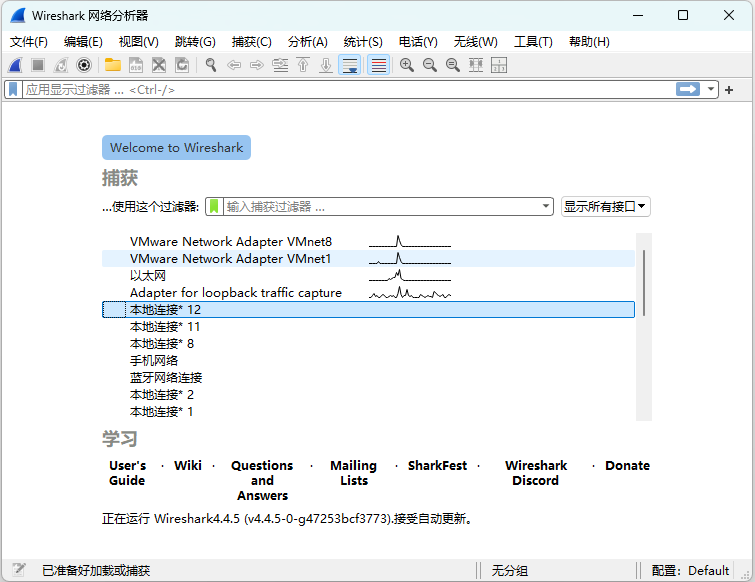Zoom in on the main window text

407,65
